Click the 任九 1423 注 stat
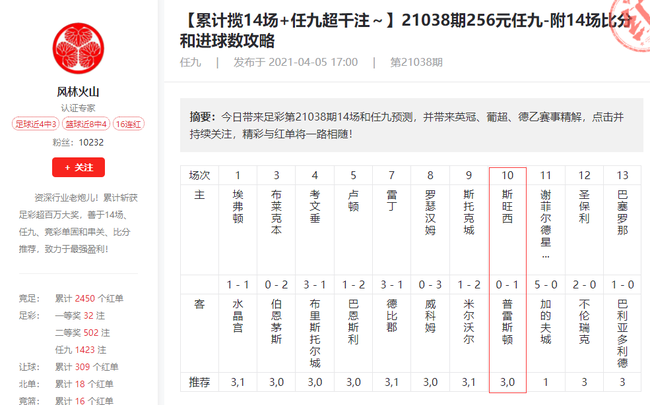Screen dimensions: 650x405 point(81,350)
